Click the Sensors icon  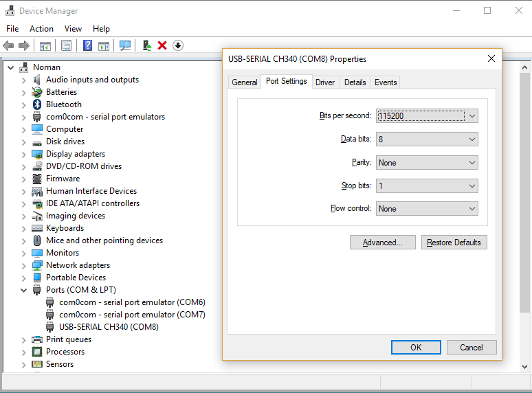pos(37,364)
